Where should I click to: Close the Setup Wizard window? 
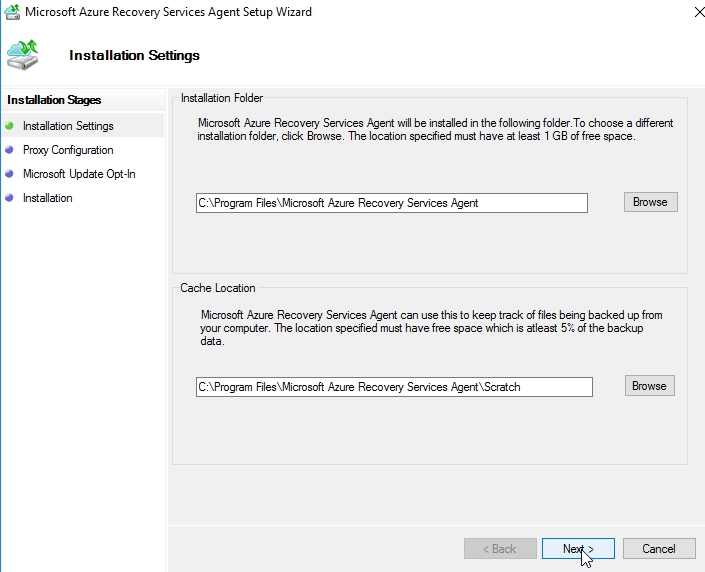(699, 12)
